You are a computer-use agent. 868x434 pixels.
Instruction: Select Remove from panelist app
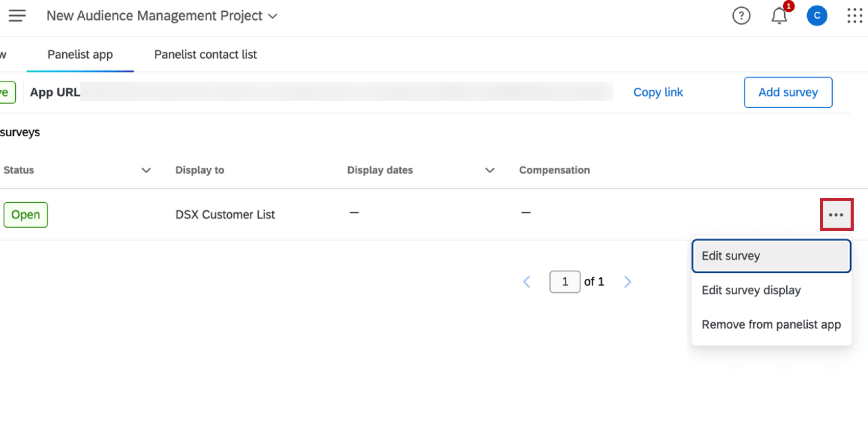click(771, 325)
